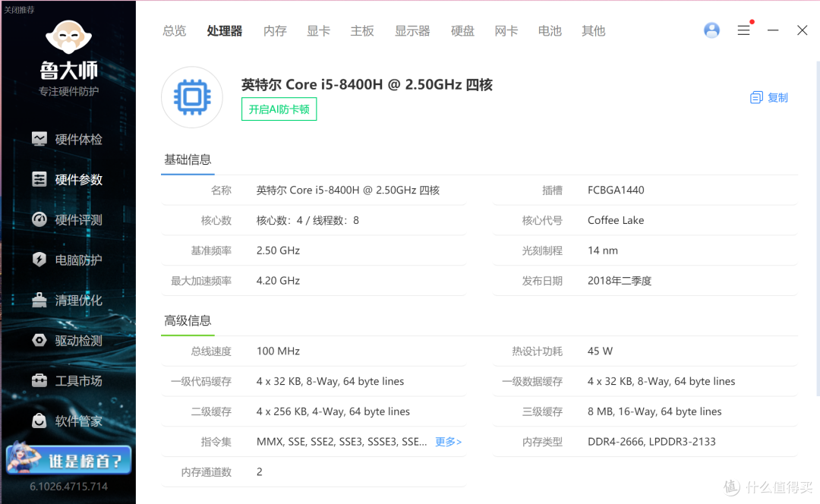
Task: Expand instruction set with 更多> link
Action: click(448, 442)
